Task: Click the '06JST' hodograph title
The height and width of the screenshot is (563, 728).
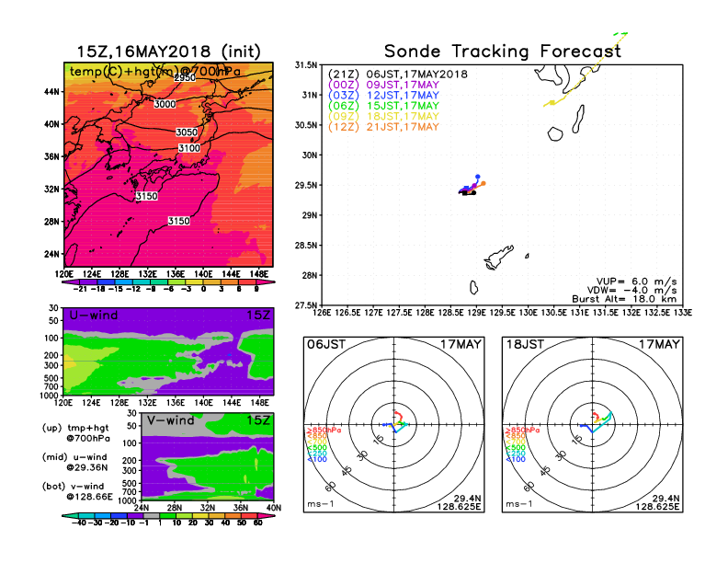Action: point(326,345)
